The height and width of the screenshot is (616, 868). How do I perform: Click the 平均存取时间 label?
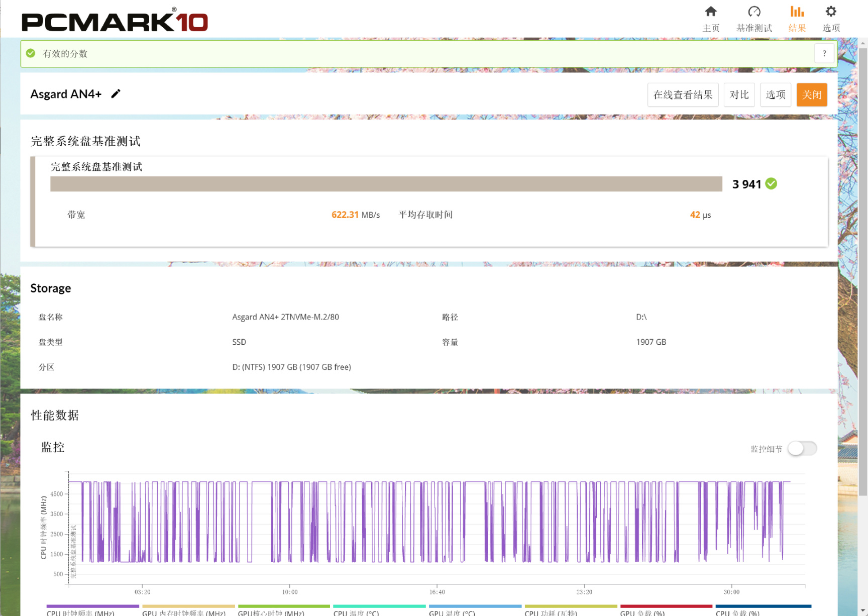pyautogui.click(x=425, y=215)
